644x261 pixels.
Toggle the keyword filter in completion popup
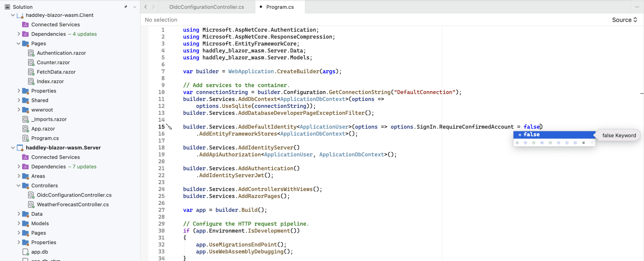[583, 143]
